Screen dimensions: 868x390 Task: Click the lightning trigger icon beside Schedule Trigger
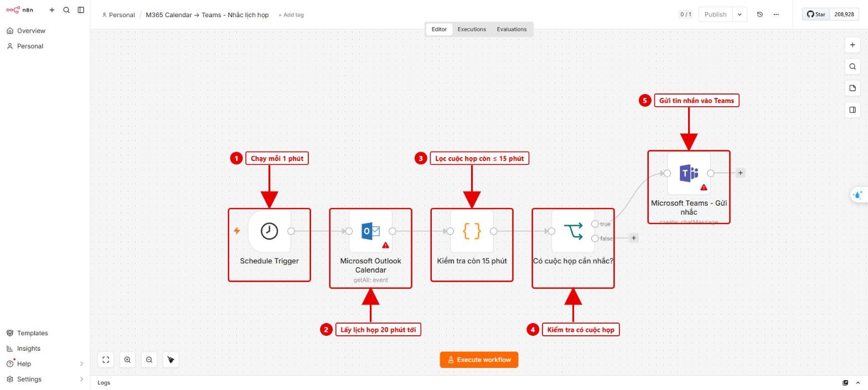(x=237, y=231)
